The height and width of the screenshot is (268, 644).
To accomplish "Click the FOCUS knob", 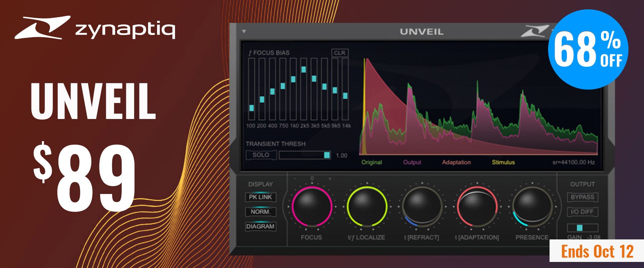I will click(x=312, y=207).
